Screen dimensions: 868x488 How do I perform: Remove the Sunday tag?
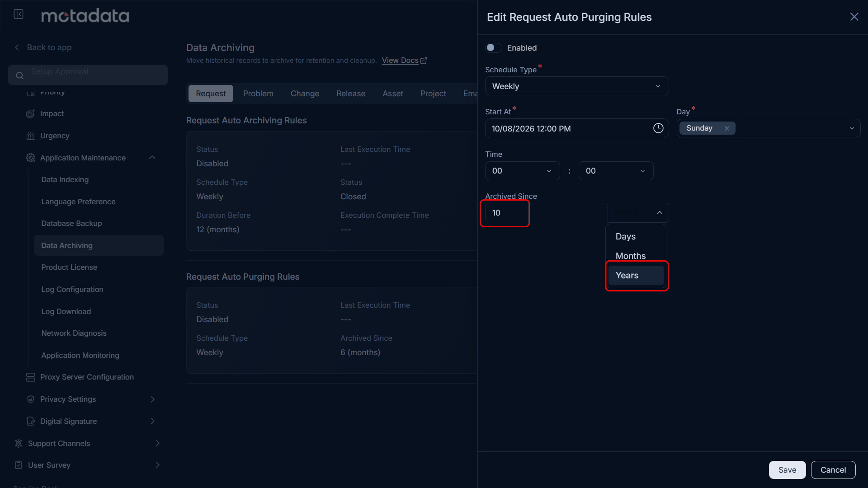point(727,128)
